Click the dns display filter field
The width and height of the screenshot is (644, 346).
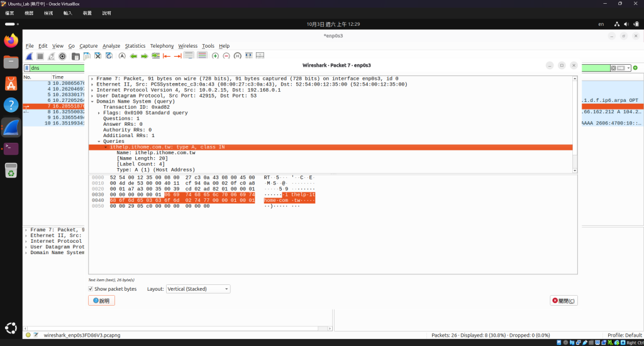coord(57,68)
